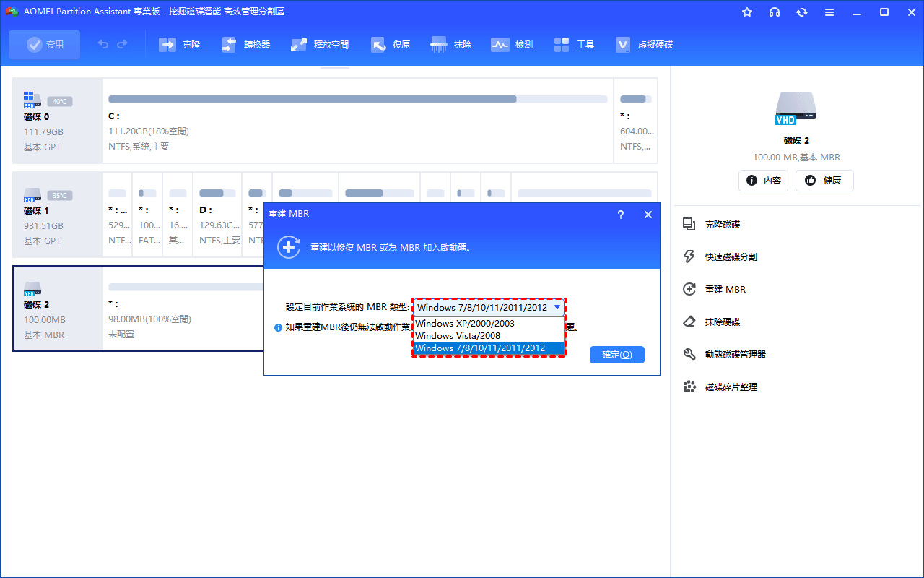
Task: Click the 健康 (Health) button
Action: pos(824,181)
